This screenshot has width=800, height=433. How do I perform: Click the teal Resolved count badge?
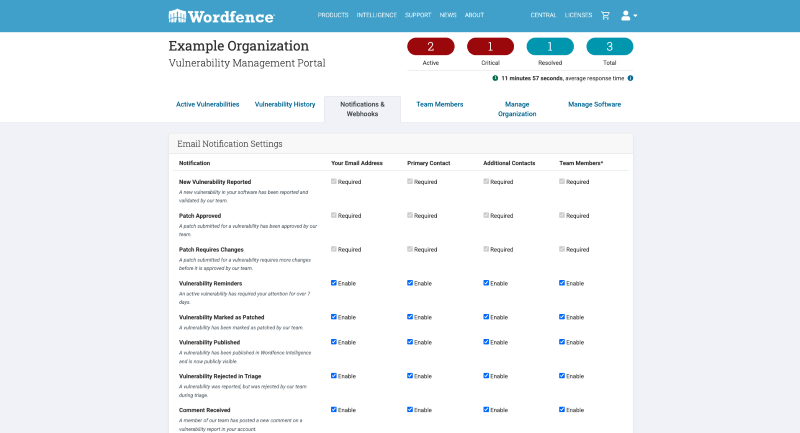[x=550, y=46]
